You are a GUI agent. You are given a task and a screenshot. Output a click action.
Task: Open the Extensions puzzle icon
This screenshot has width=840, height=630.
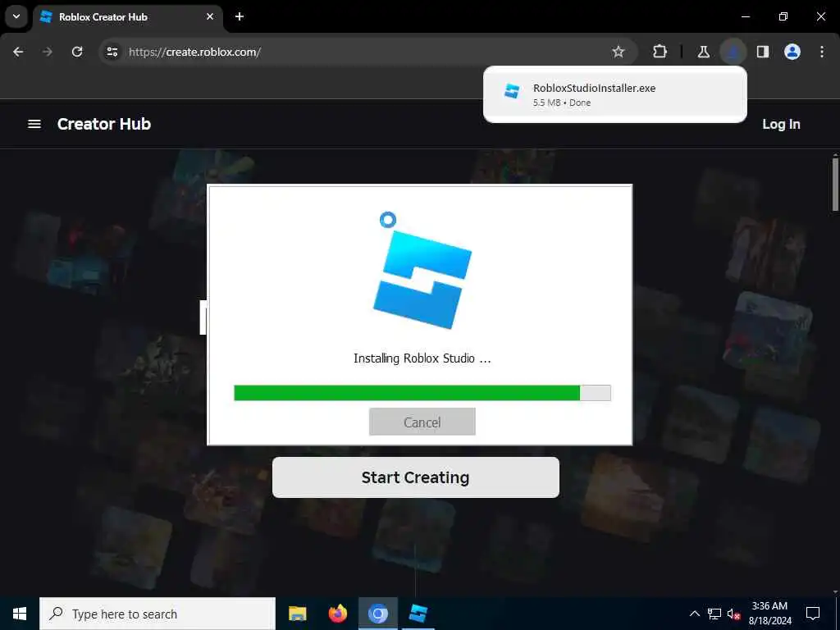pos(660,52)
